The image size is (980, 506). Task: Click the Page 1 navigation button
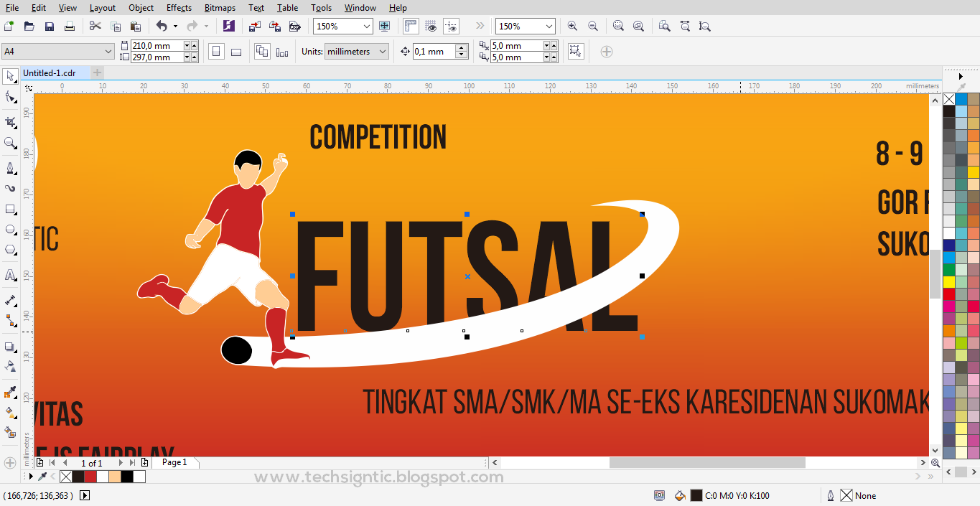pos(174,462)
